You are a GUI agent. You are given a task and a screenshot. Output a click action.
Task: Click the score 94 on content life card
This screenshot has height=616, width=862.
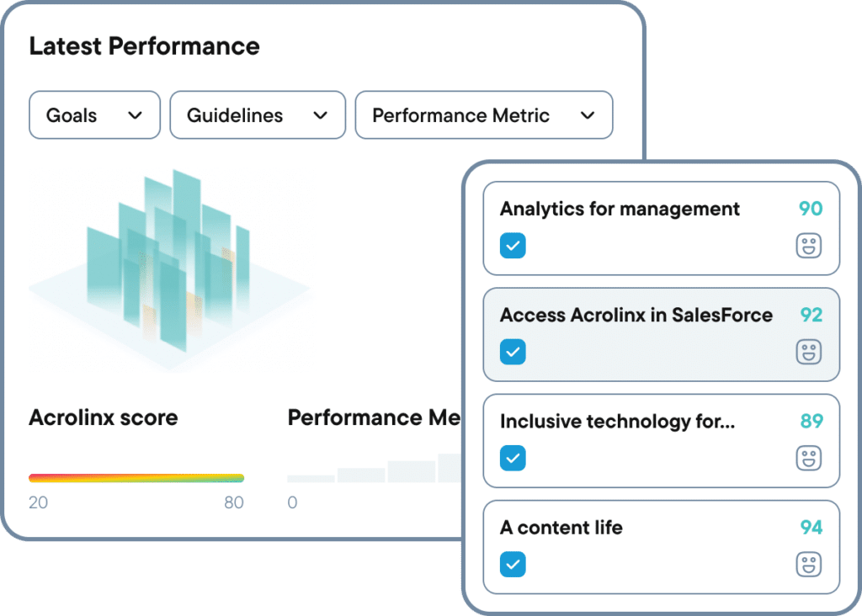(x=811, y=528)
